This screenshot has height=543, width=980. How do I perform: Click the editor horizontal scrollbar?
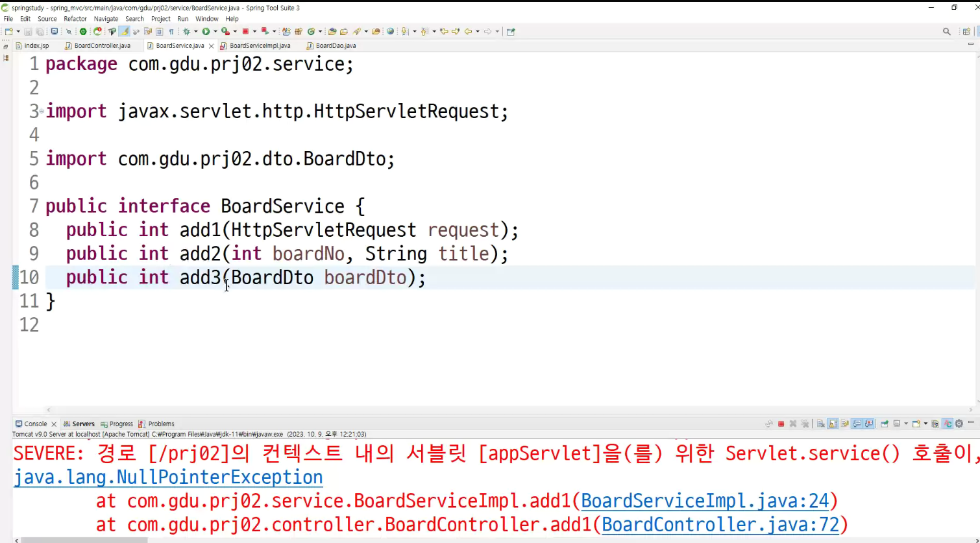point(509,410)
